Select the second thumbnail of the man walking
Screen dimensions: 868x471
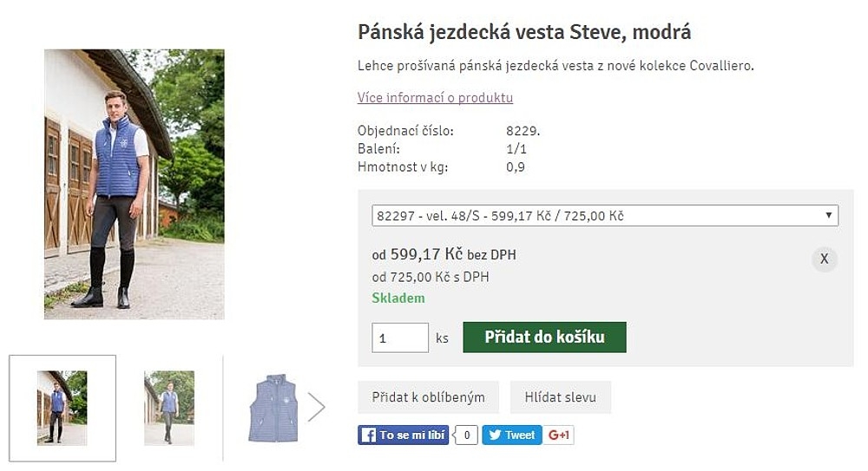pos(169,408)
